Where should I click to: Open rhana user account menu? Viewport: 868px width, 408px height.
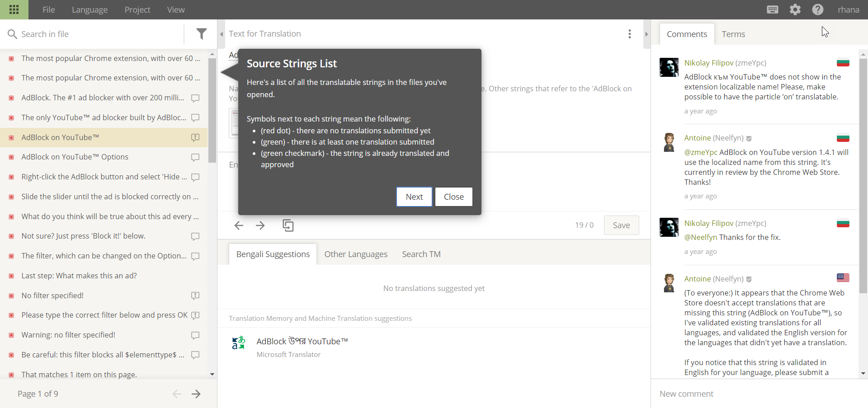click(849, 9)
